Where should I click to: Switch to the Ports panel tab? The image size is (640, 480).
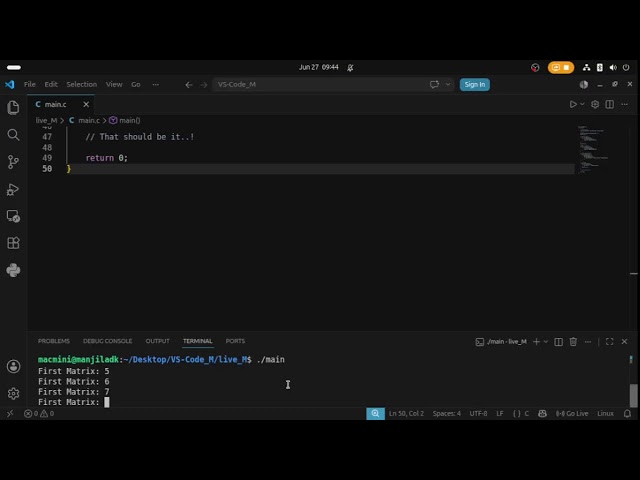tap(235, 341)
